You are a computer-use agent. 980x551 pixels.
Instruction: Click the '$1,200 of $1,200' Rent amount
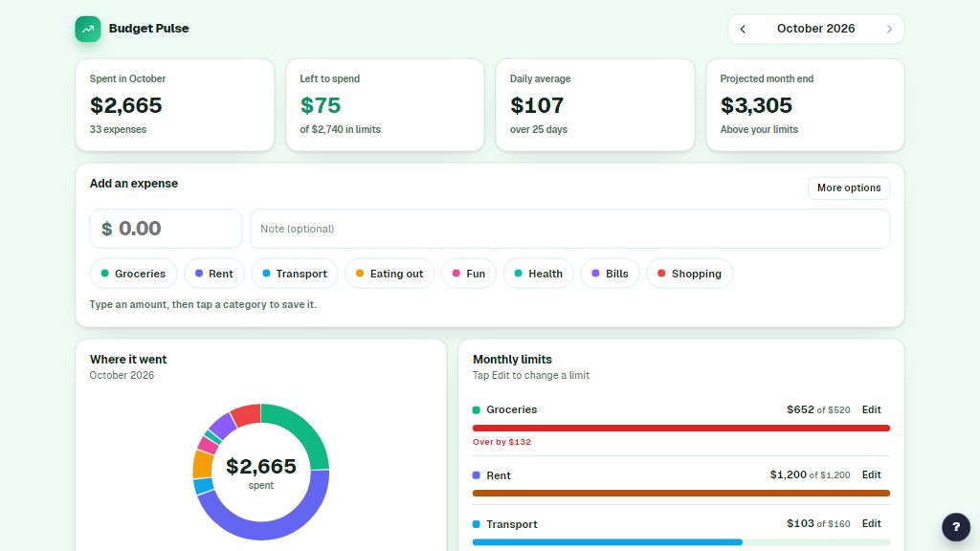point(810,474)
